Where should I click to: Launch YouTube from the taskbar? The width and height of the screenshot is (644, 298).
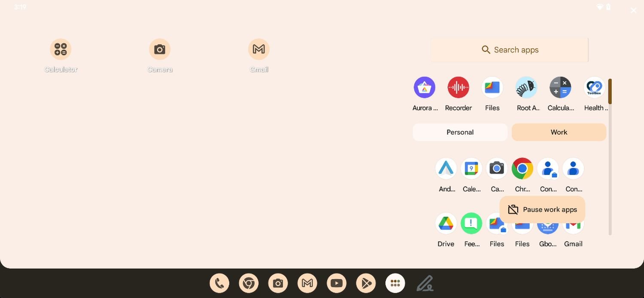tap(337, 283)
